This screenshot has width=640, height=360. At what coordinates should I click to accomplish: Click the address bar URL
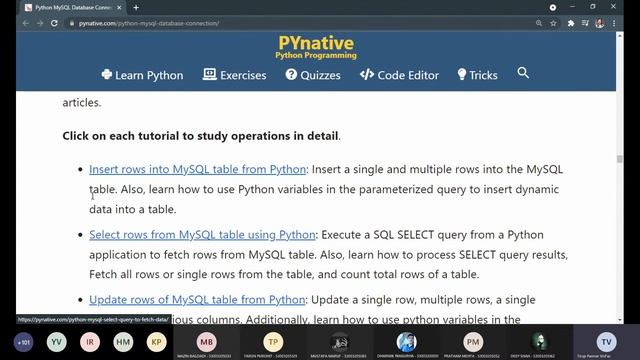tap(149, 23)
